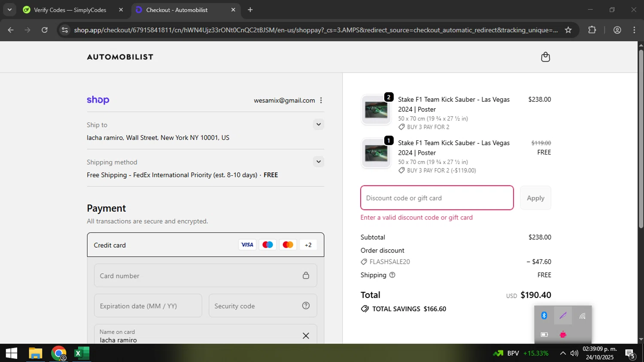Open the Windows Start menu
This screenshot has height=362, width=644.
click(12, 353)
